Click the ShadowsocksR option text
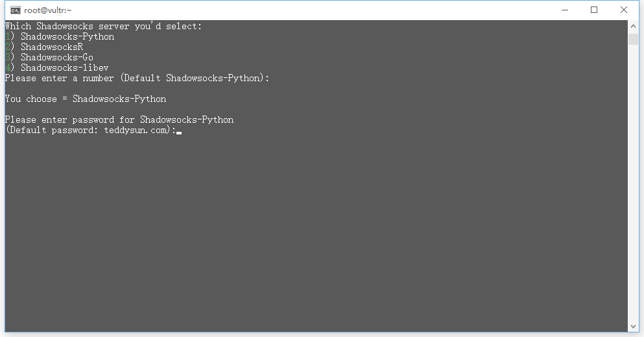This screenshot has width=644, height=337. pos(52,47)
